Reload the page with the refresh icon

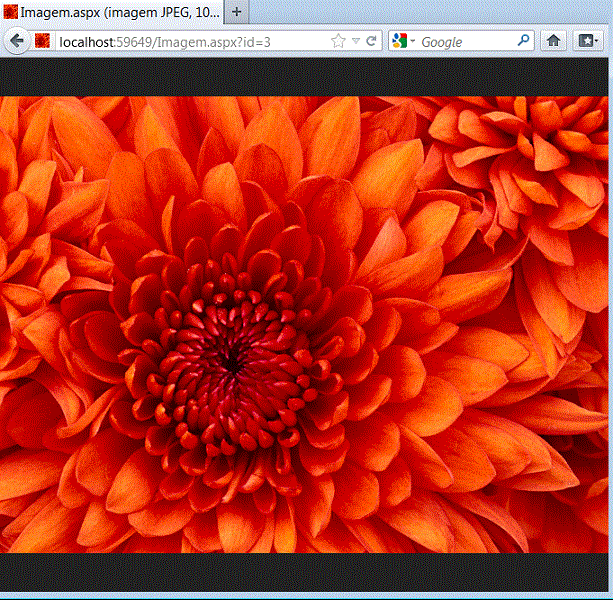tap(371, 41)
